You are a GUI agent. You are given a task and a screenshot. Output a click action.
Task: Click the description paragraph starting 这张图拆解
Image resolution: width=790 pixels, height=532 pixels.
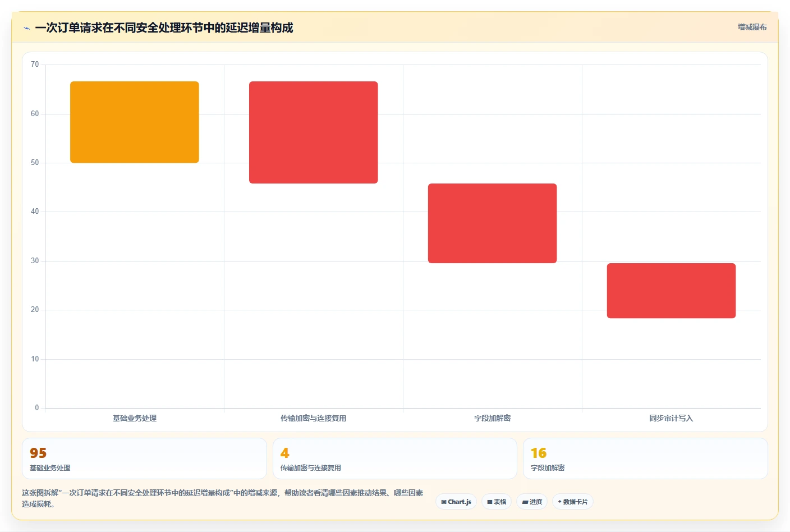(x=223, y=498)
